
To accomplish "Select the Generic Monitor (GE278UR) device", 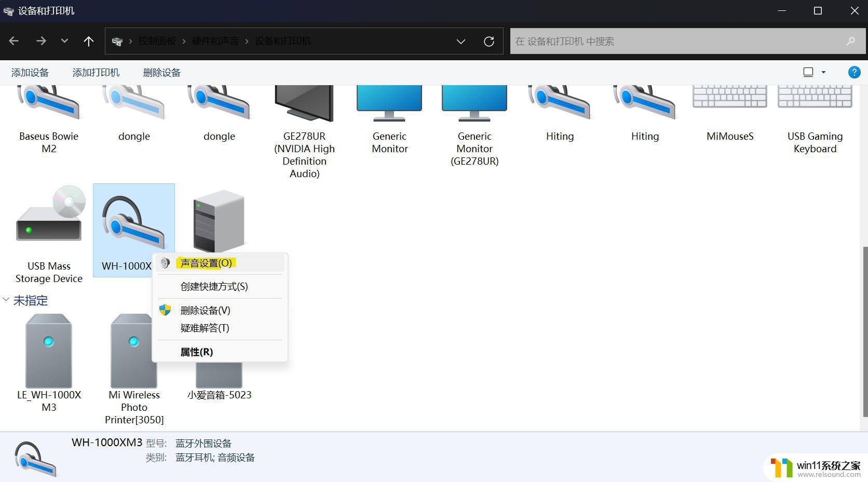I will (474, 126).
